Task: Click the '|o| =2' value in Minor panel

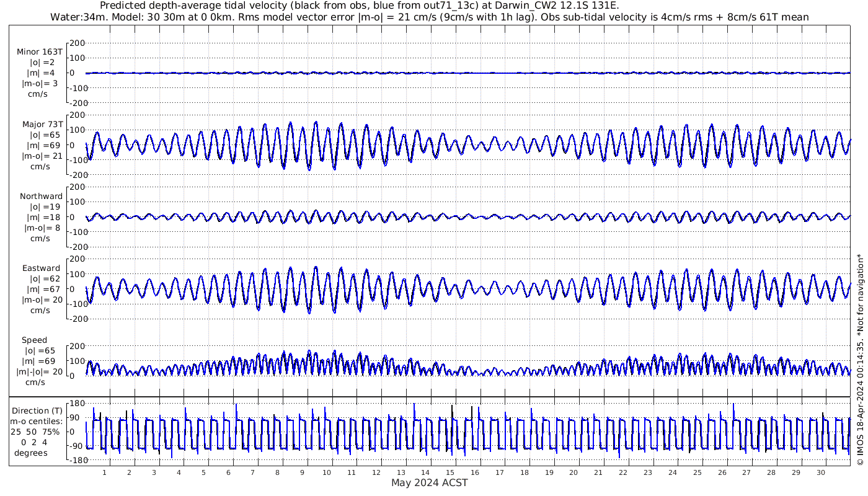Action: tap(42, 63)
